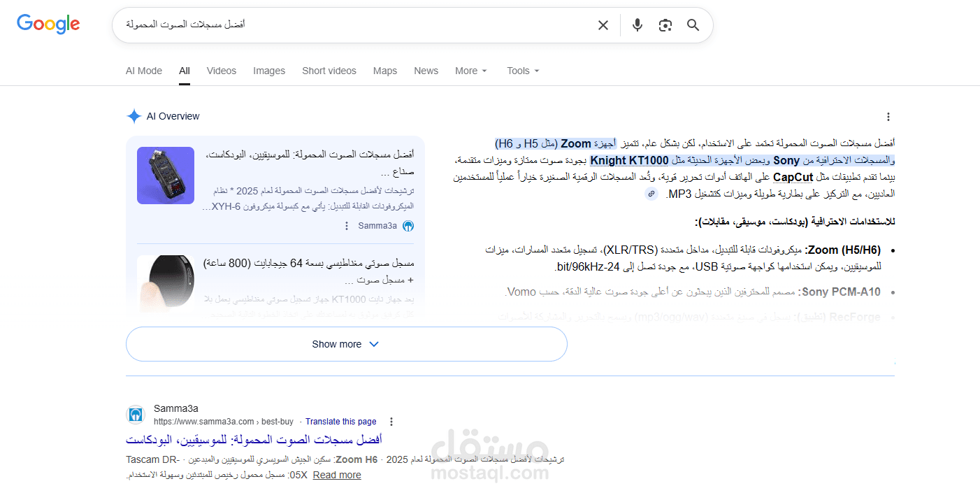Click the AI Overview heading text
This screenshot has height=493, width=980.
[x=173, y=116]
